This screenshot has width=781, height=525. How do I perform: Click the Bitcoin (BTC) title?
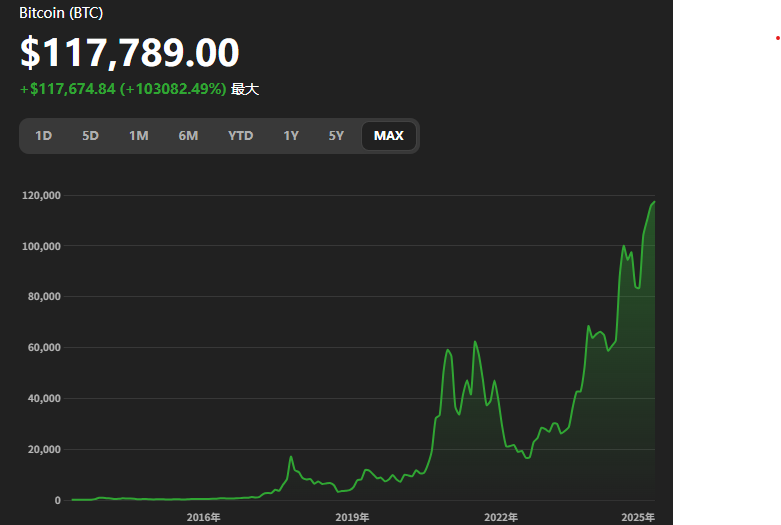(61, 13)
